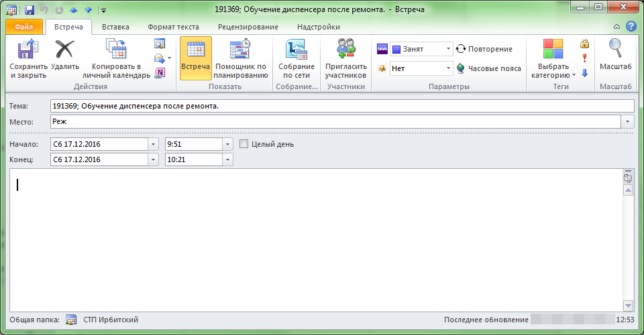Toggle the private lock icon
The height and width of the screenshot is (335, 644).
pyautogui.click(x=584, y=44)
